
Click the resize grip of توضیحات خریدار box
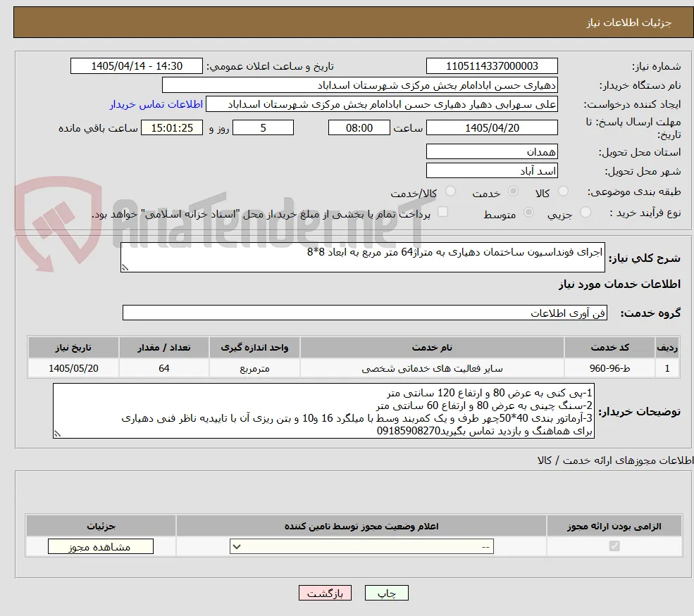click(57, 434)
